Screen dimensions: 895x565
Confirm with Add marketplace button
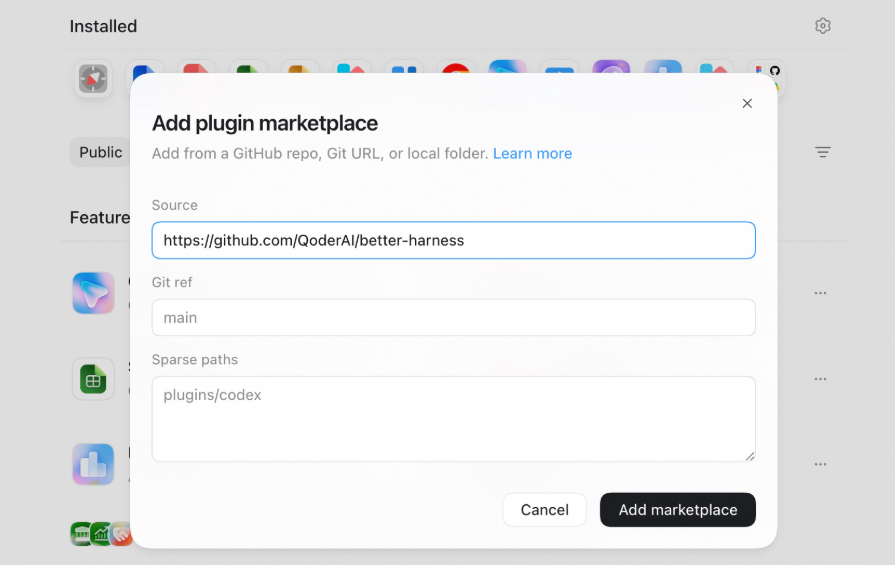pyautogui.click(x=678, y=510)
